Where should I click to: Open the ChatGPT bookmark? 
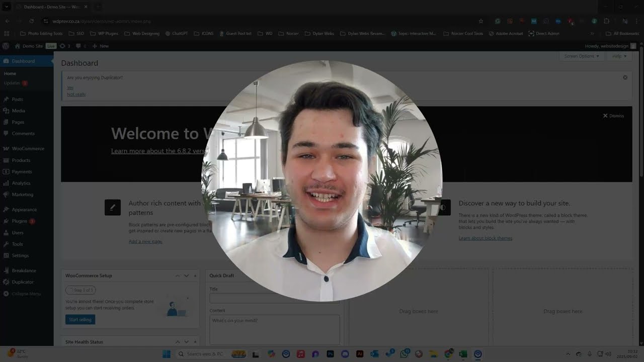(176, 34)
